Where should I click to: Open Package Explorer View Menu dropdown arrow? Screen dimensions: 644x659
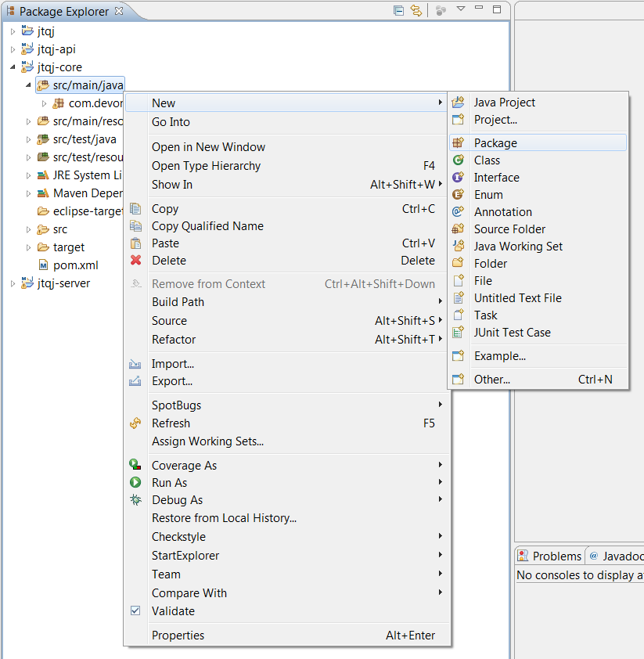click(x=461, y=9)
